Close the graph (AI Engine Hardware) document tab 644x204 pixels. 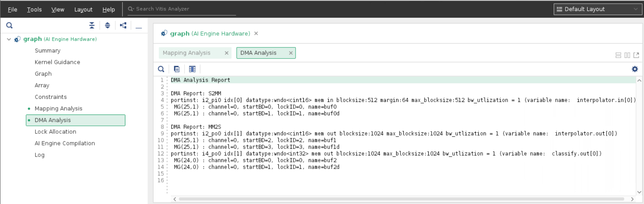tap(256, 34)
